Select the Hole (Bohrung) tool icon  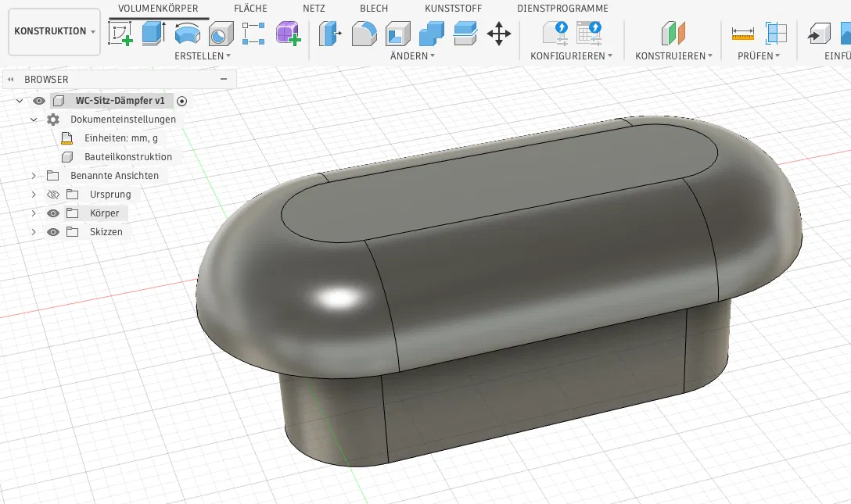click(221, 34)
